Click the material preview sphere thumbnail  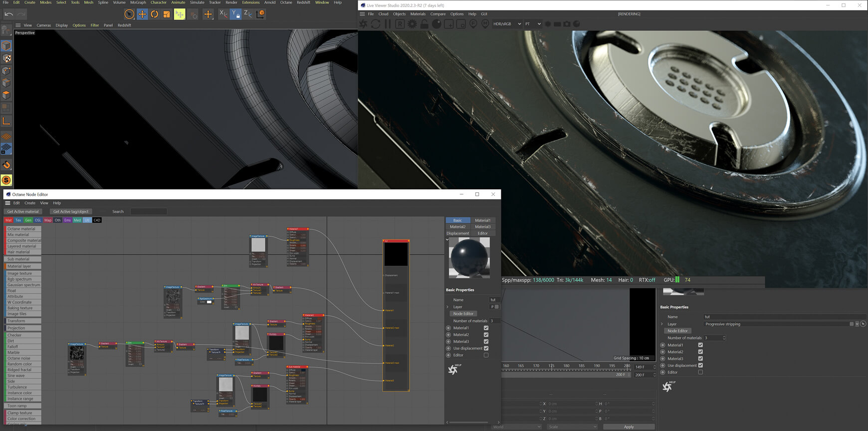tap(469, 258)
